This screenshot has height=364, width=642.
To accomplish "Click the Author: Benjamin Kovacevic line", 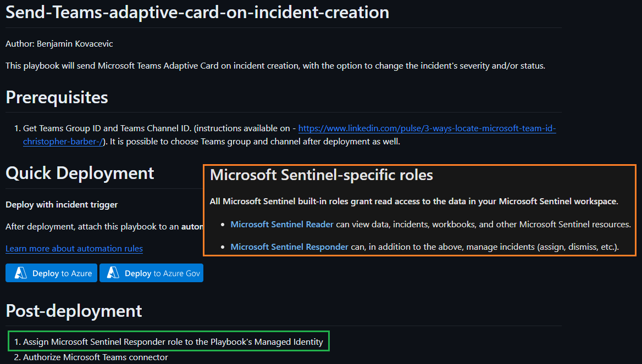I will [59, 44].
